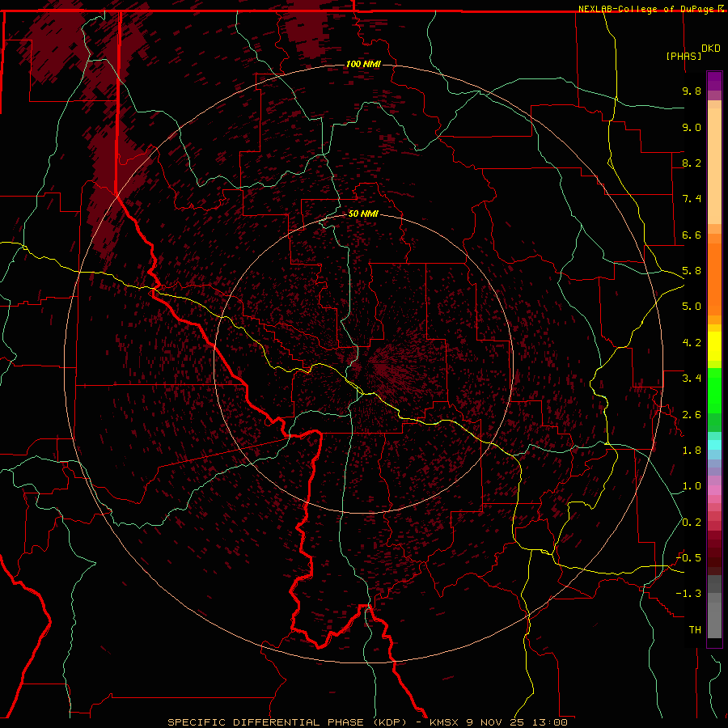The height and width of the screenshot is (728, 728).
Task: Click the SPECIFIC DIFFERENTIAL PHASE (KDP) title text
Action: click(287, 722)
